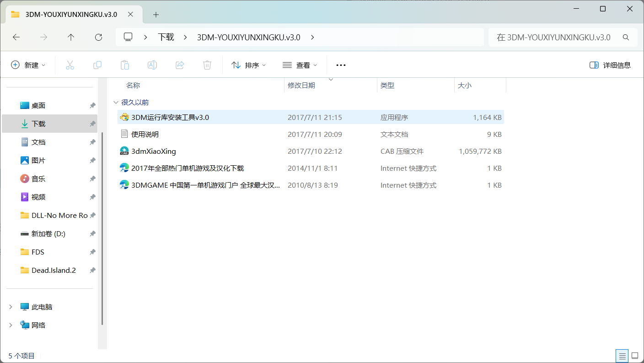Click the Cut scissors icon
The image size is (644, 363).
tap(70, 65)
